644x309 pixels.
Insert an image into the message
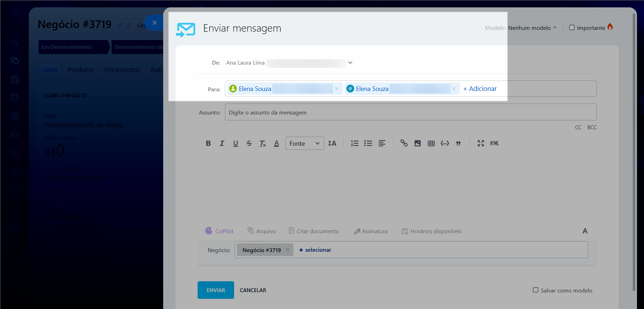(x=417, y=143)
